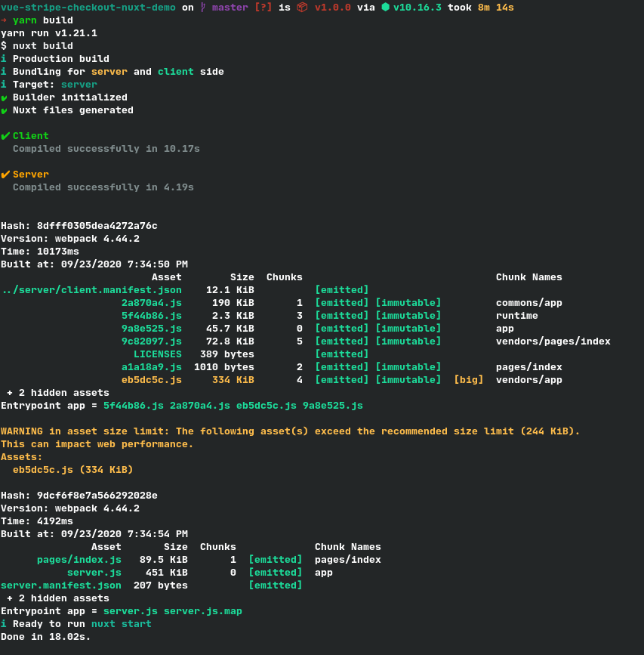Click asset name 'a1a18a9.js'
The height and width of the screenshot is (655, 644).
[152, 367]
